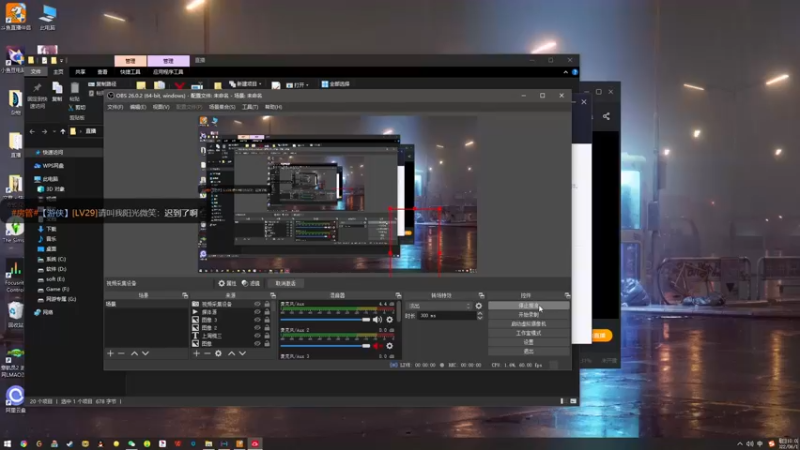Toggle lock on 媒体源 source
800x450 pixels.
[267, 312]
